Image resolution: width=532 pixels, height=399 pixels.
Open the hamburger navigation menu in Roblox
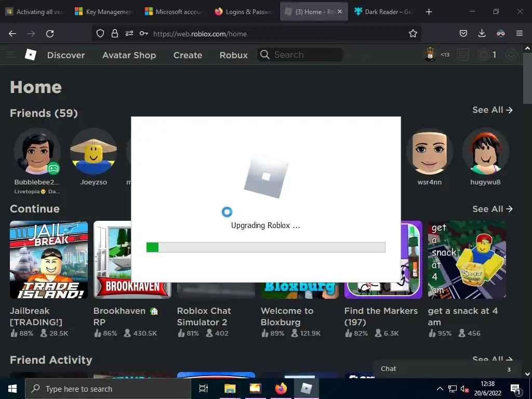click(x=10, y=55)
